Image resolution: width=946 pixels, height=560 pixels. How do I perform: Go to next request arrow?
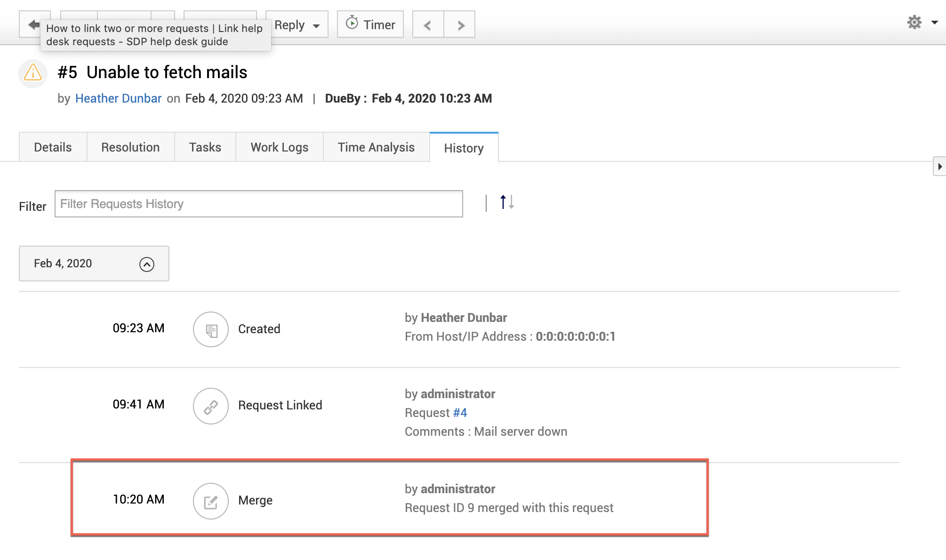(460, 25)
